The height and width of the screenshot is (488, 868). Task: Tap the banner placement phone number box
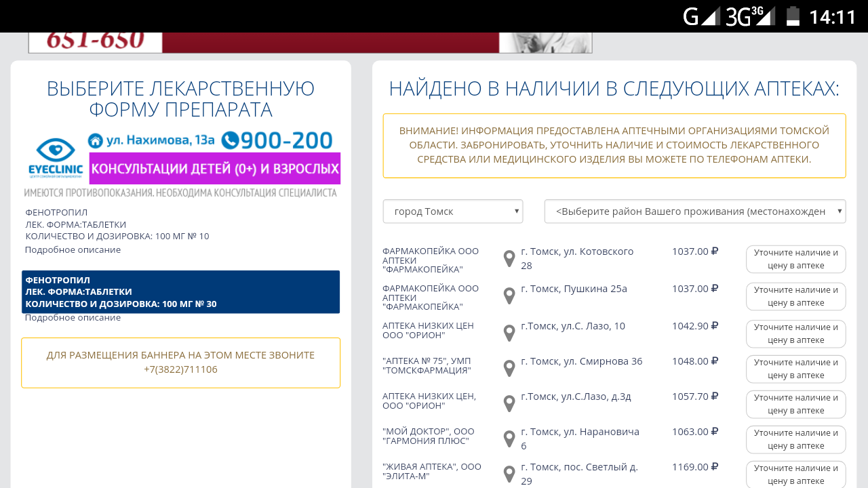click(x=180, y=363)
